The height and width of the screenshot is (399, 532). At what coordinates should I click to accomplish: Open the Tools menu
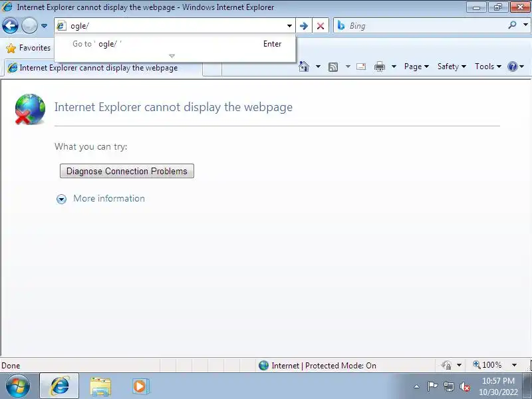[x=488, y=66]
